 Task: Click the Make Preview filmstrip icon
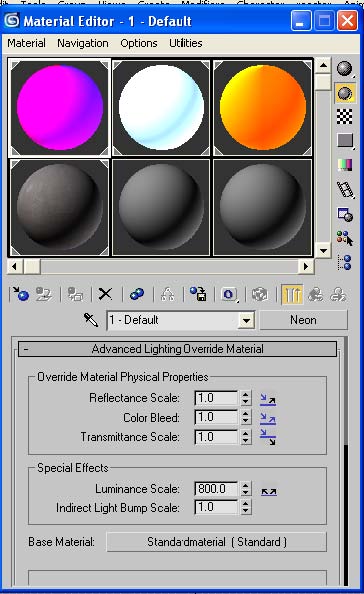pos(345,189)
